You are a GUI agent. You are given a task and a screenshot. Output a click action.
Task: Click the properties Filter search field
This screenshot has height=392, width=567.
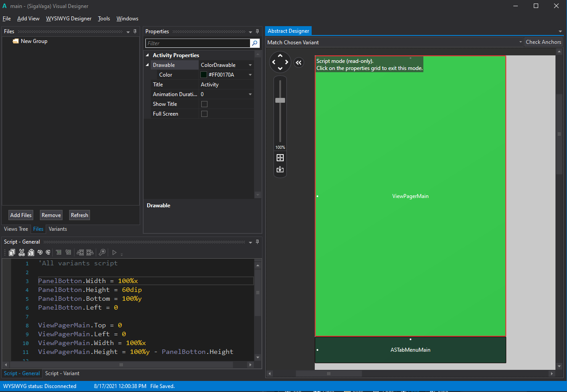coord(198,43)
